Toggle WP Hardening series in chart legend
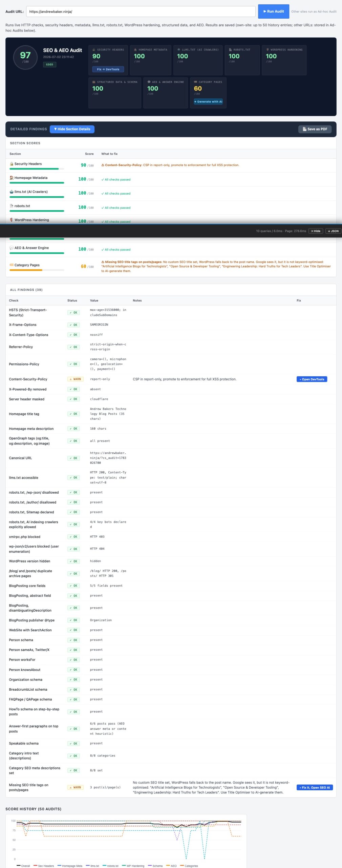The height and width of the screenshot is (868, 342). click(133, 866)
